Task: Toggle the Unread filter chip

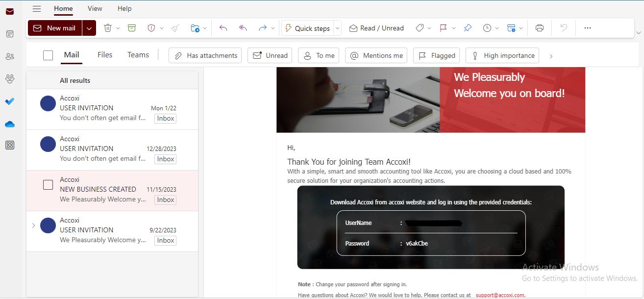Action: 270,55
